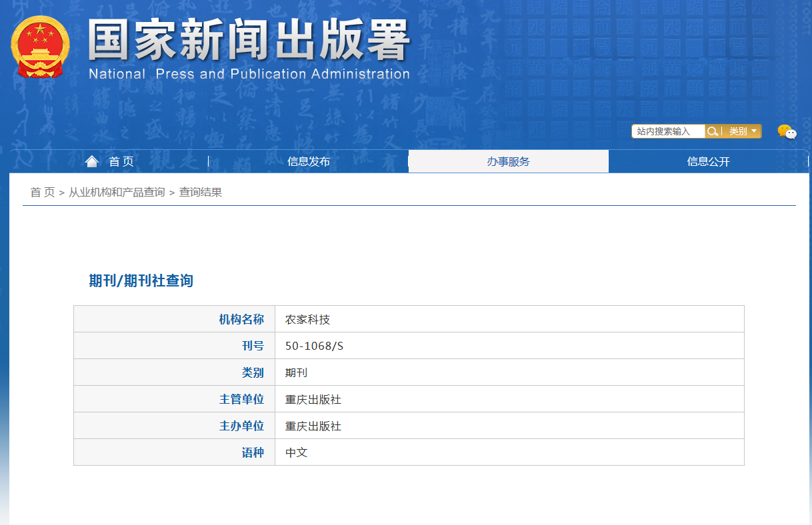
Task: Click the 重庆出版社 competent unit entry
Action: 311,398
